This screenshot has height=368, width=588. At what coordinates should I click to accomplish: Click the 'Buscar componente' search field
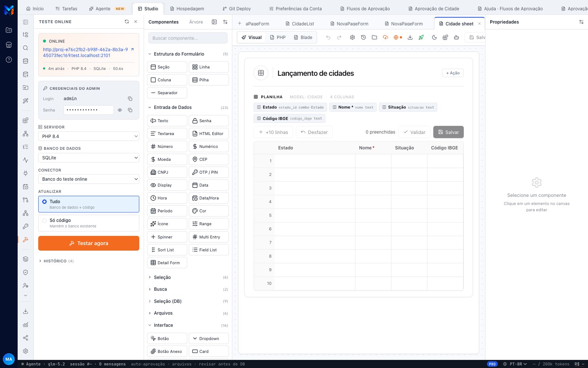(x=188, y=38)
